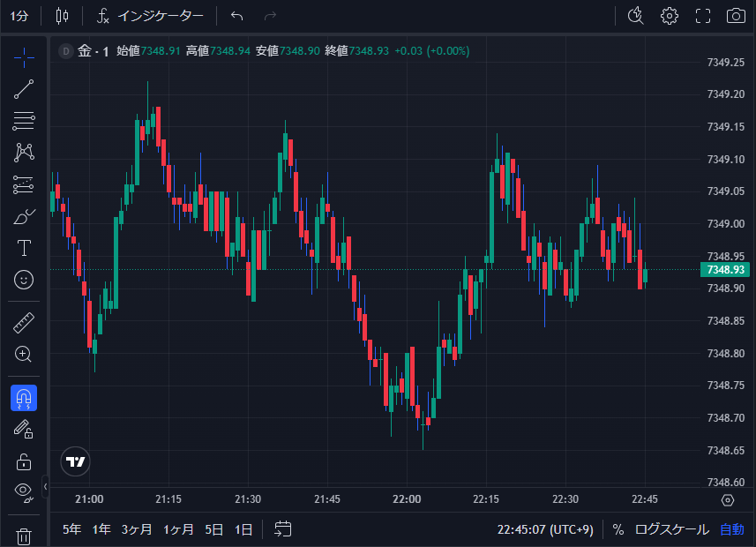Set range to 1日

tap(243, 529)
